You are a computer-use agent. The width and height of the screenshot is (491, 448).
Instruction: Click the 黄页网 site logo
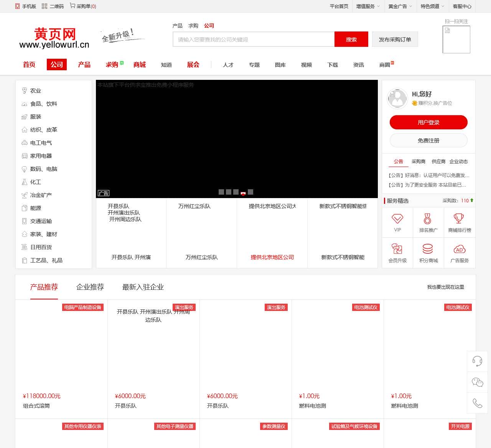coord(54,38)
